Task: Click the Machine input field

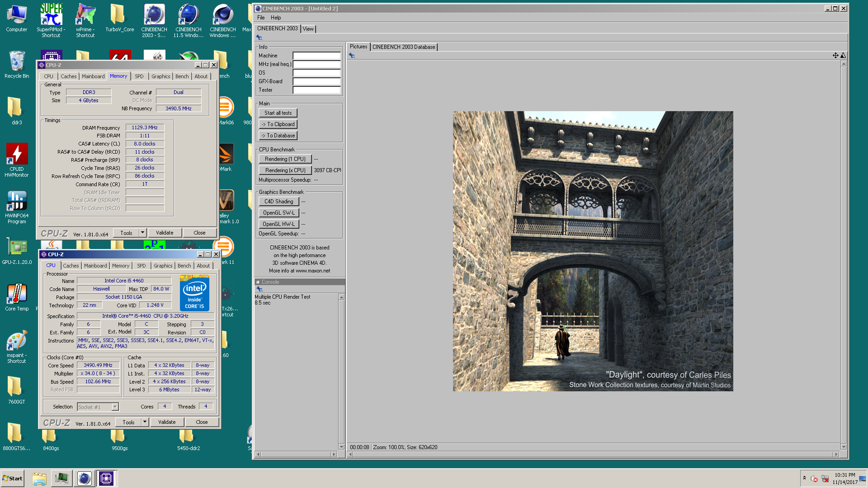Action: tap(316, 56)
